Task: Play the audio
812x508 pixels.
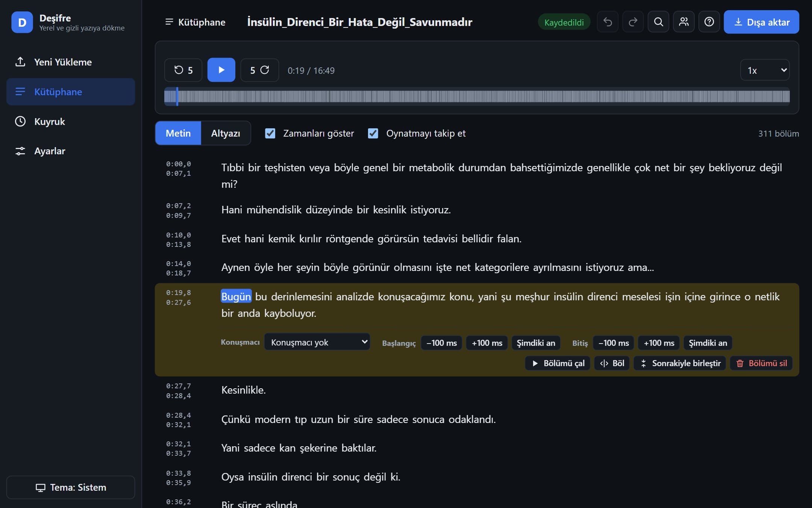Action: (221, 70)
